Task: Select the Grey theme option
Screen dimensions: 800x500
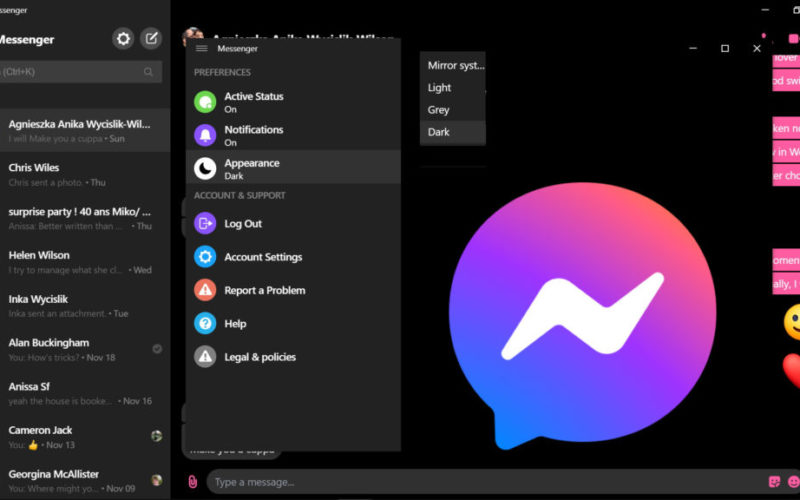Action: pyautogui.click(x=453, y=110)
